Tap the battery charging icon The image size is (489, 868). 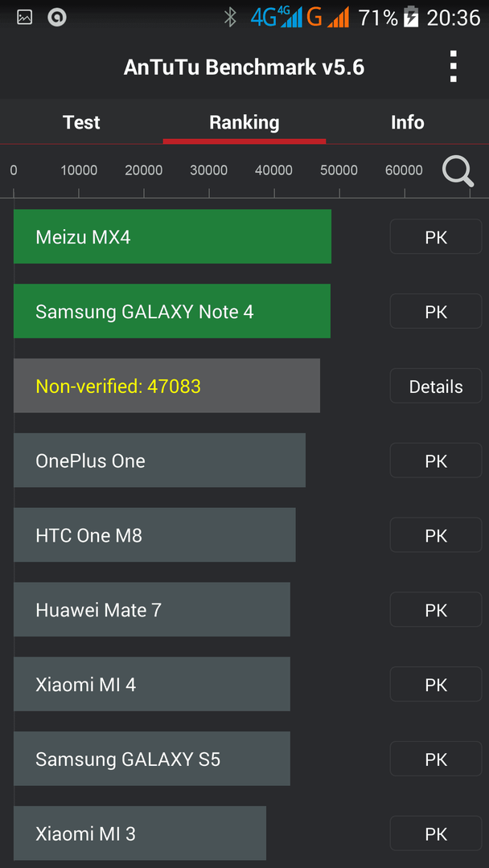point(410,18)
